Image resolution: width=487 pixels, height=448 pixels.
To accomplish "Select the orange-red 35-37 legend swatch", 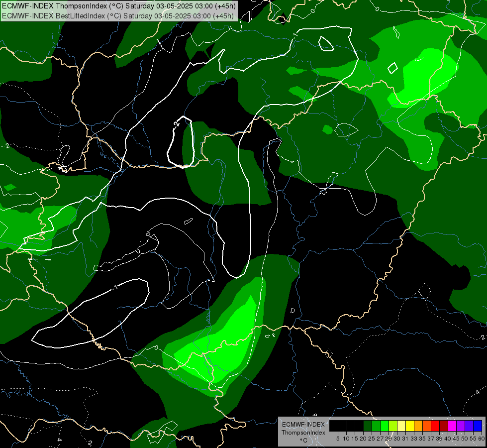I will (427, 426).
